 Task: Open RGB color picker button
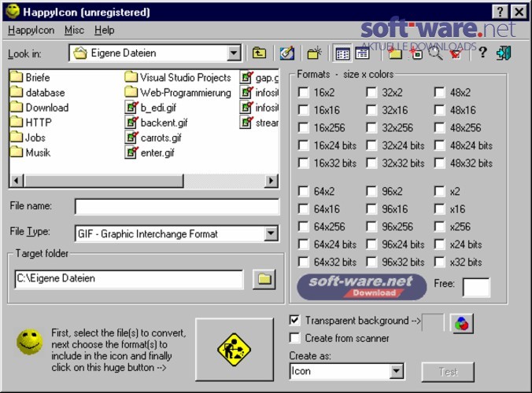click(x=461, y=323)
